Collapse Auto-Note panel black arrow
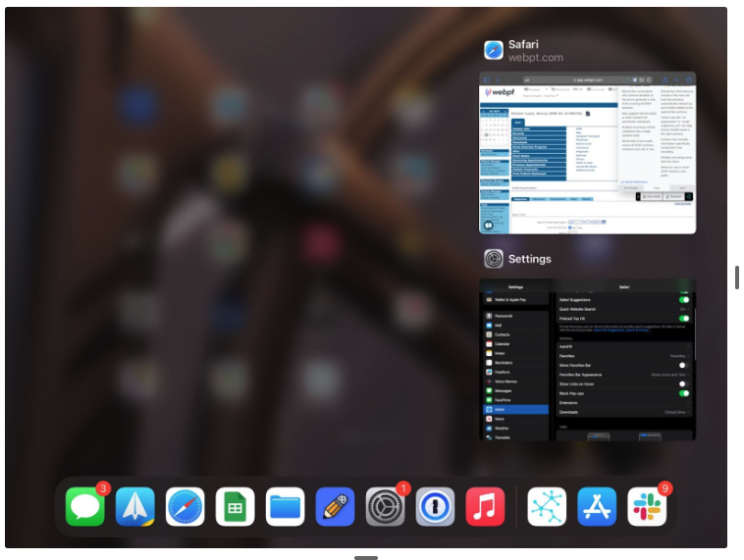The width and height of the screenshot is (744, 560). (638, 197)
